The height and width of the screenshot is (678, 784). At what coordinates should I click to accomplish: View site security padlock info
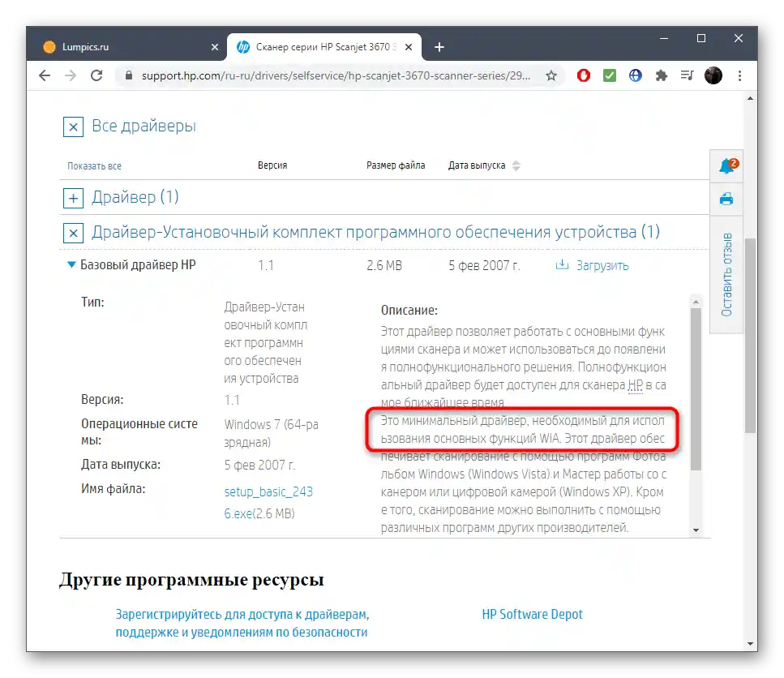tap(128, 75)
